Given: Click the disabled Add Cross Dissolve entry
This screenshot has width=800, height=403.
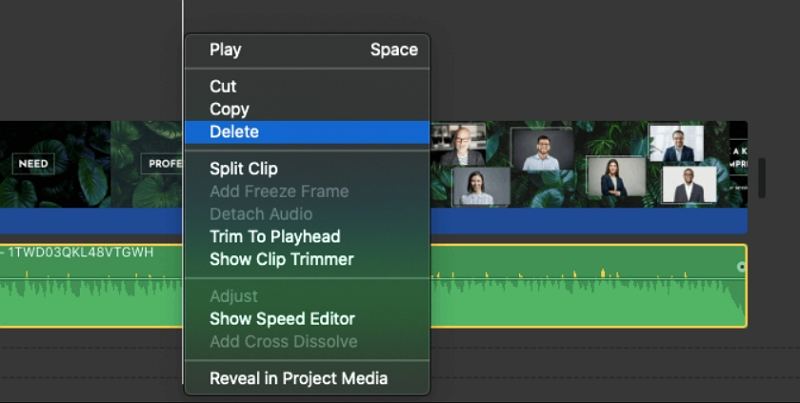Looking at the screenshot, I should coord(307,341).
